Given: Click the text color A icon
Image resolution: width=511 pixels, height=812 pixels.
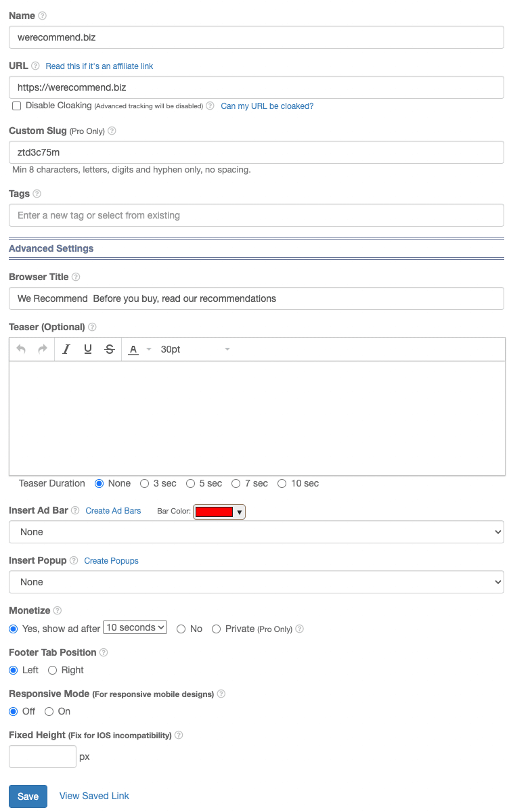Looking at the screenshot, I should (133, 349).
